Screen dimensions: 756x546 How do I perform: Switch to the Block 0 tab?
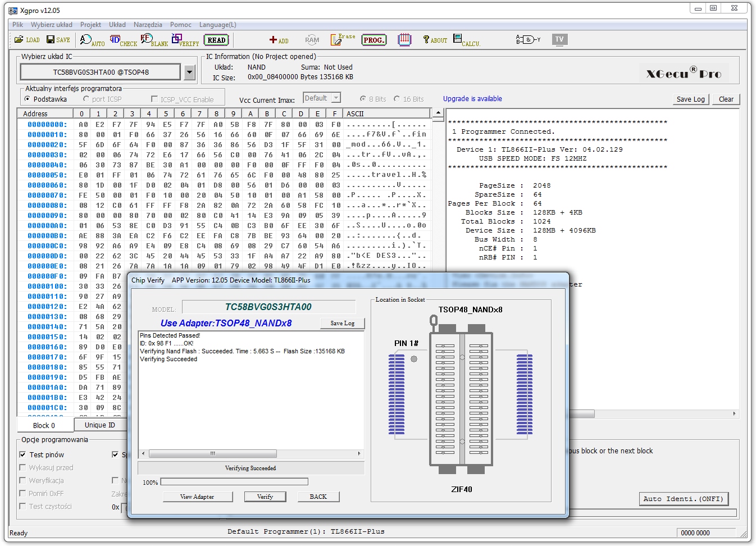pos(44,425)
